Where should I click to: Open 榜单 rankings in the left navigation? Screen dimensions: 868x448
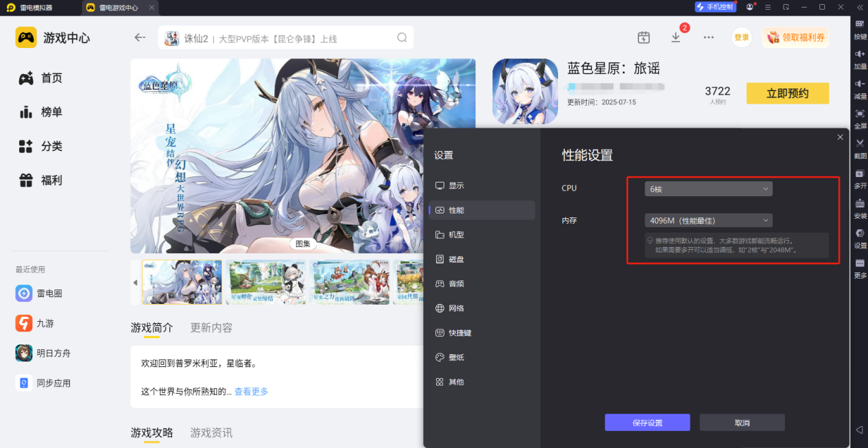[x=41, y=112]
